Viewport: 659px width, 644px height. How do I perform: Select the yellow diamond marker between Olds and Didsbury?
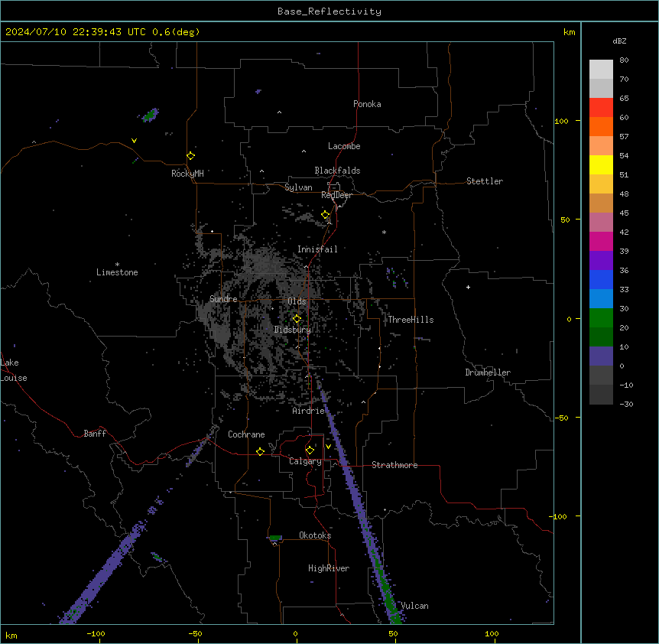click(x=297, y=319)
